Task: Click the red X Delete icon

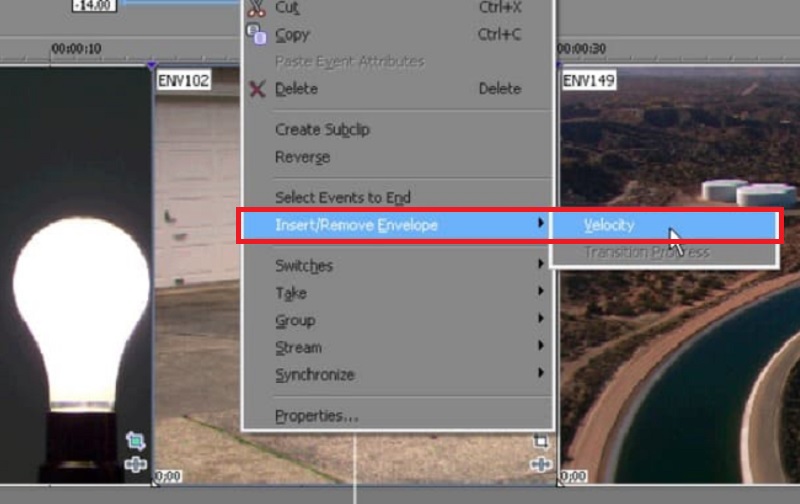Action: click(257, 89)
